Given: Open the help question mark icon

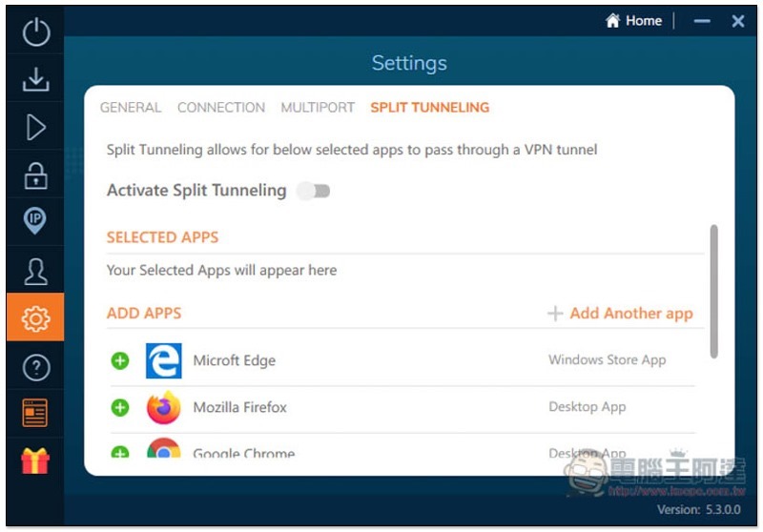Looking at the screenshot, I should coord(36,367).
